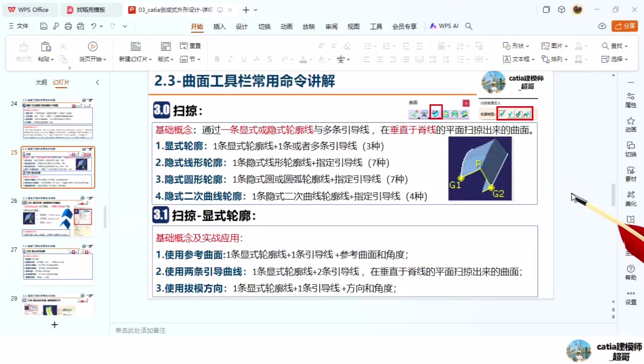Switch to the 放映 ribbon tab
Image resolution: width=644 pixels, height=364 pixels.
(x=308, y=26)
